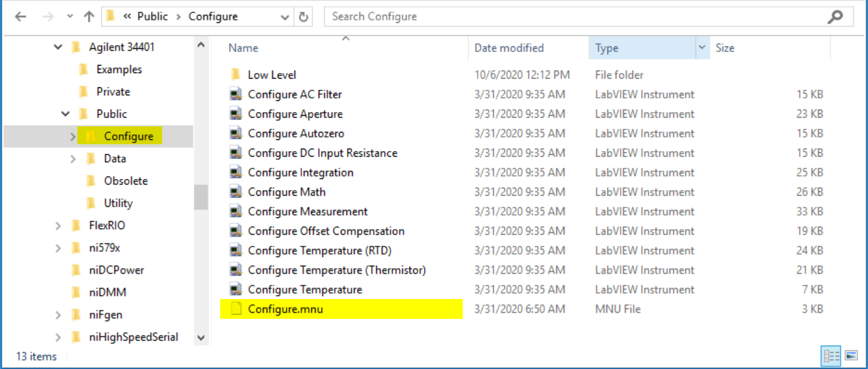Sort files by Name column

tap(243, 48)
